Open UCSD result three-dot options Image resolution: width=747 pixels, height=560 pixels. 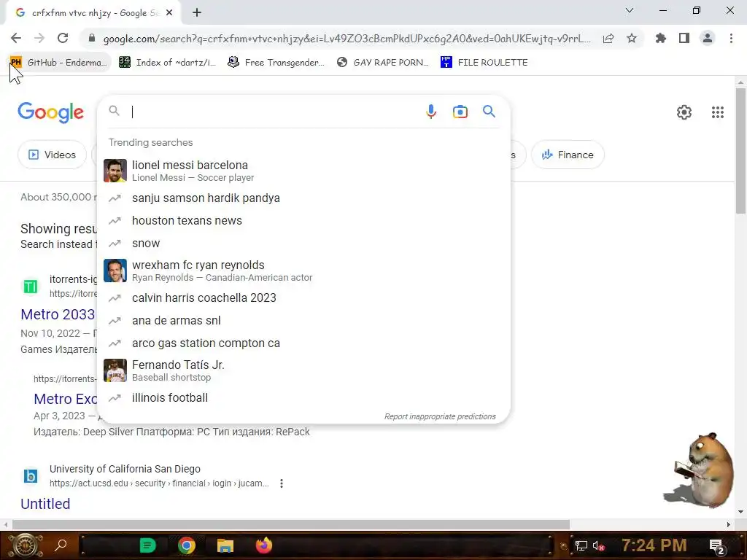(282, 483)
